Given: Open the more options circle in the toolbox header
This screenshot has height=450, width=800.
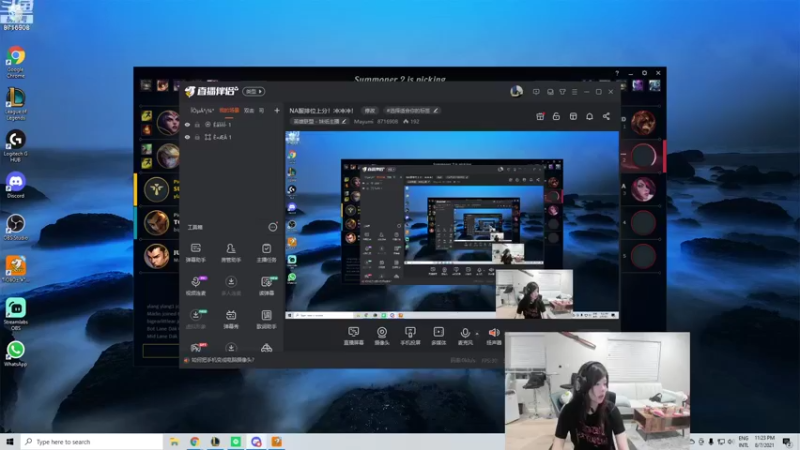Looking at the screenshot, I should click(273, 227).
